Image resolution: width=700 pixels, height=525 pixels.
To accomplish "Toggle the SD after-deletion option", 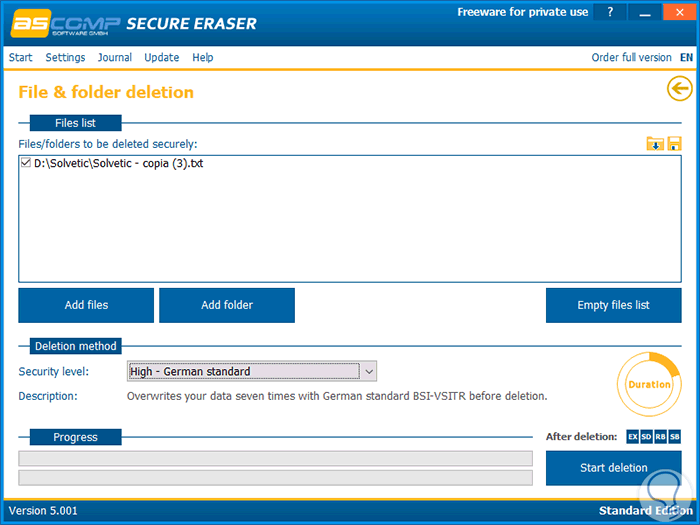I will click(646, 437).
